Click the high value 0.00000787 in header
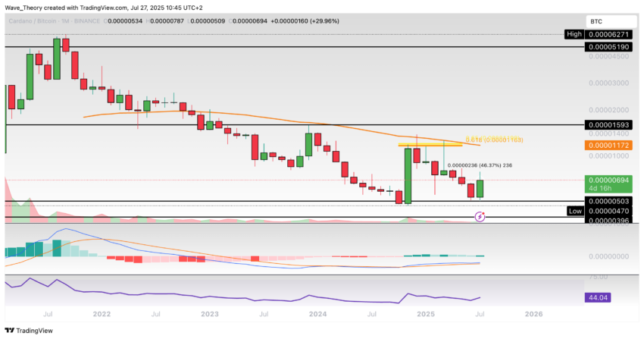The image size is (644, 339). (167, 21)
